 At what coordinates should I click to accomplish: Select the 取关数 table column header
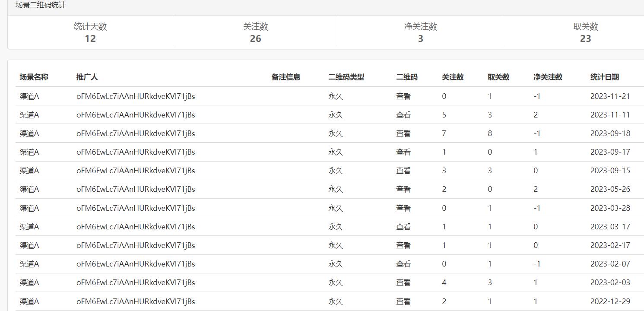coord(498,77)
